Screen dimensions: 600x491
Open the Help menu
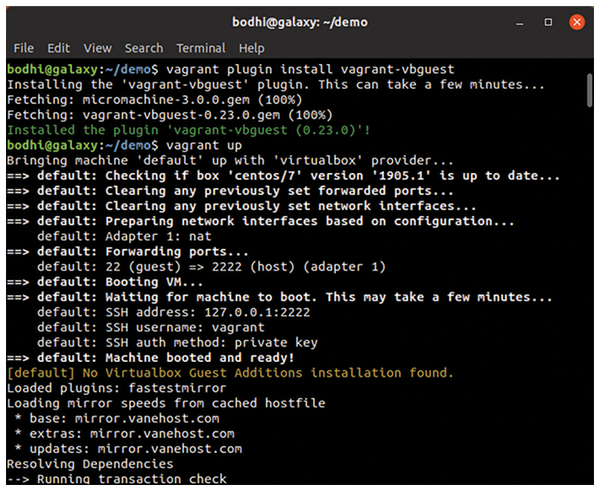click(x=251, y=49)
